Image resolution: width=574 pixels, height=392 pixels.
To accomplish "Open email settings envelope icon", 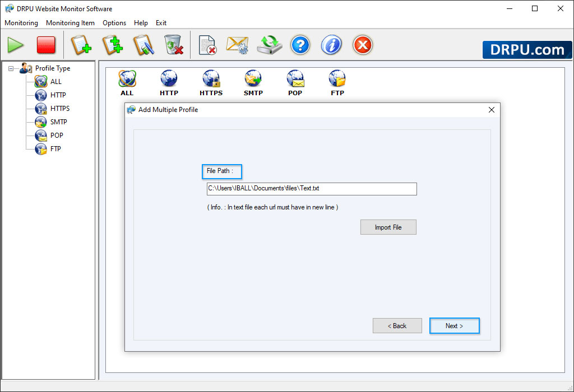I will [x=238, y=45].
